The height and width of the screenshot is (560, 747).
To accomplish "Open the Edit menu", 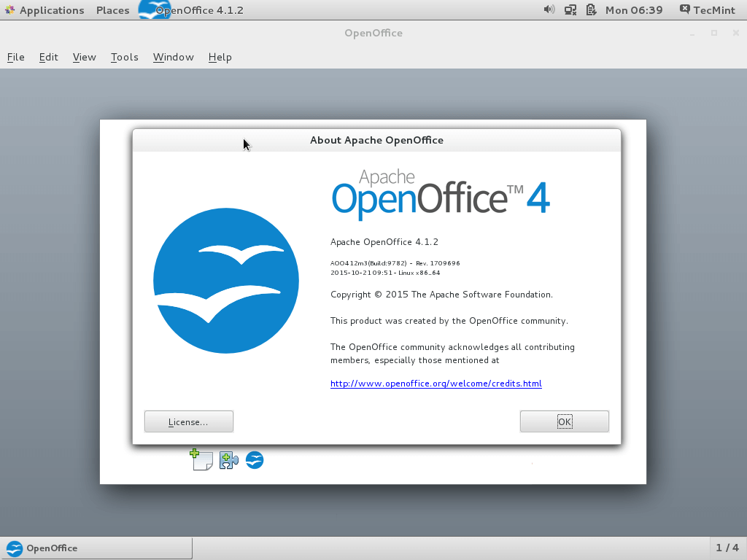I will click(49, 57).
